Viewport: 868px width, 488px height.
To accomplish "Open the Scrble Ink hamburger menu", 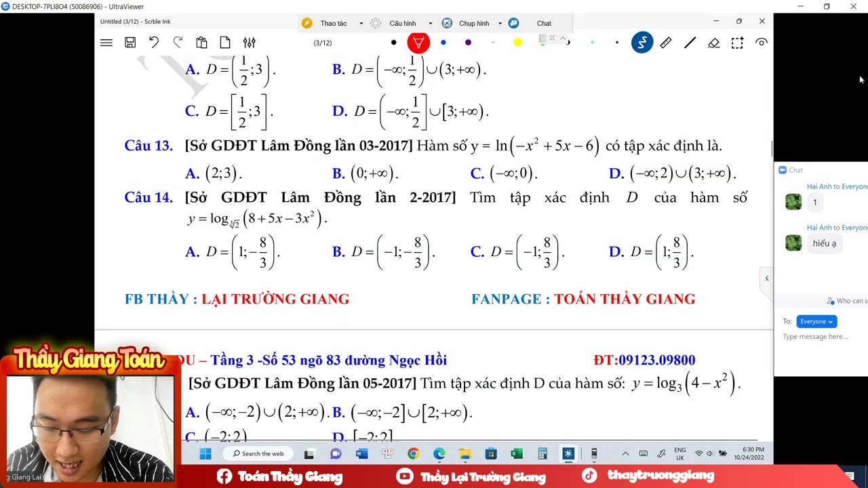I will coord(106,43).
